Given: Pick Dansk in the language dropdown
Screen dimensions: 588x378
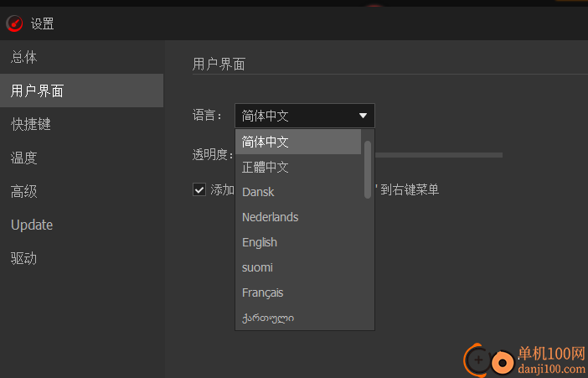Looking at the screenshot, I should click(x=298, y=192).
